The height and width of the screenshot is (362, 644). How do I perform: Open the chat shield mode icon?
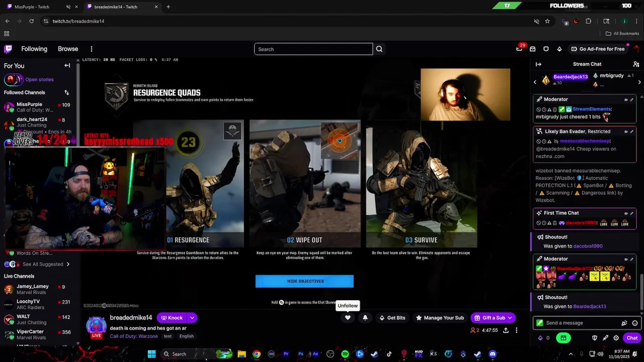tap(594, 338)
